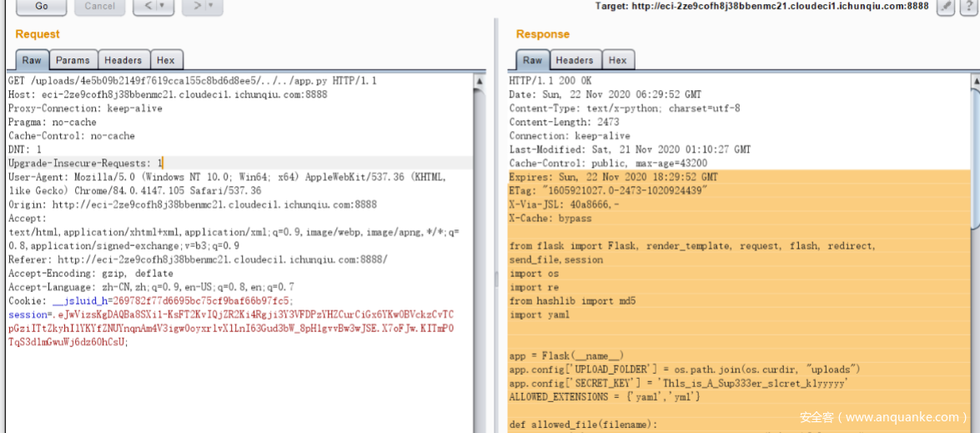The width and height of the screenshot is (980, 433).
Task: Send the request with the Go button
Action: coord(41,7)
